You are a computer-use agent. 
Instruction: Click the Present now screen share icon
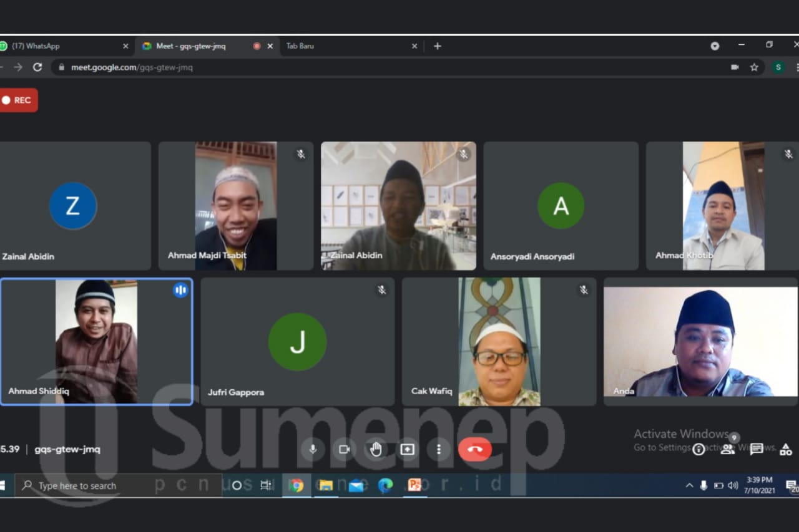(x=408, y=449)
